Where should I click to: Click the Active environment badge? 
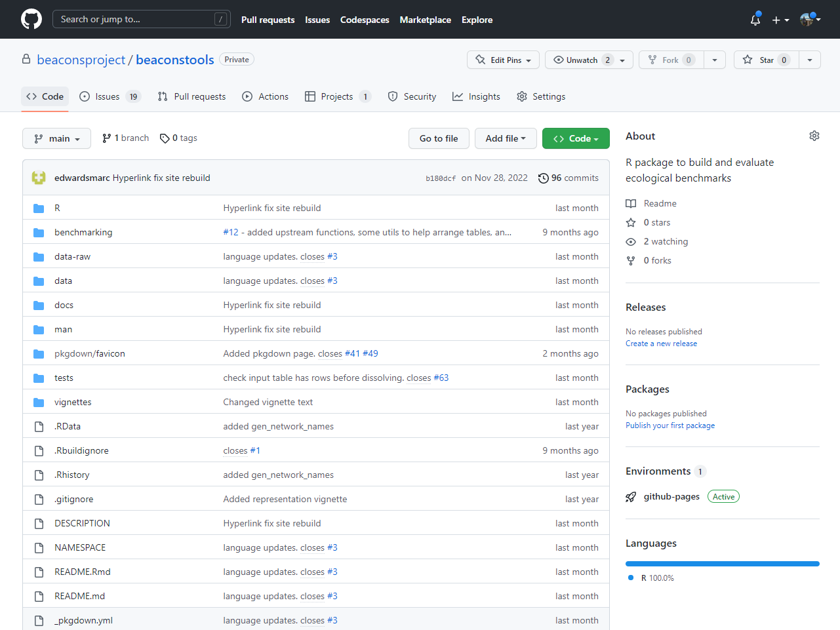[x=723, y=497]
